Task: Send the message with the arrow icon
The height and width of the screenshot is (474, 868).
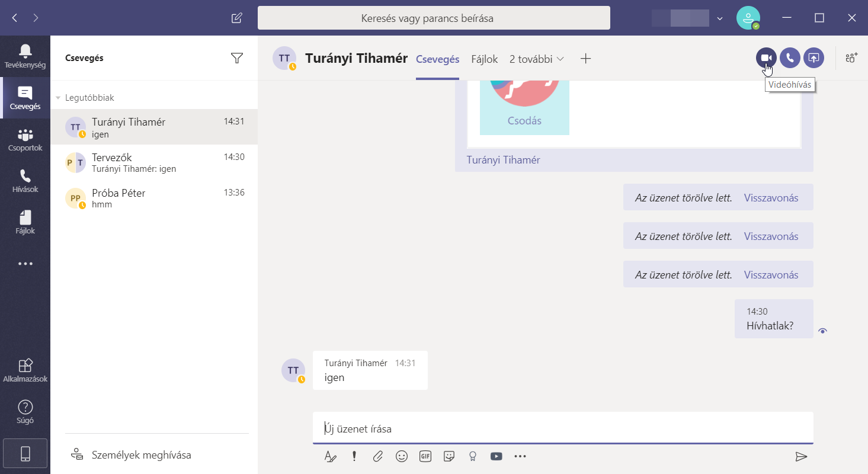Action: coord(801,456)
